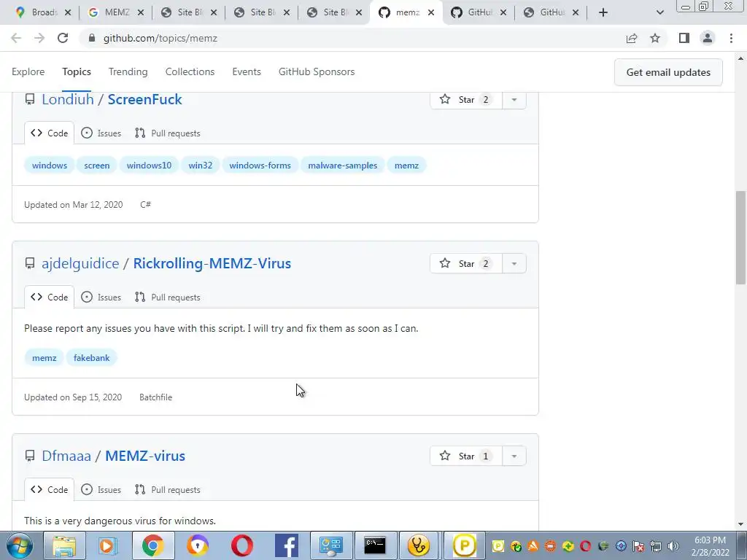
Task: Open the ajdelguidice user link
Action: (x=80, y=263)
